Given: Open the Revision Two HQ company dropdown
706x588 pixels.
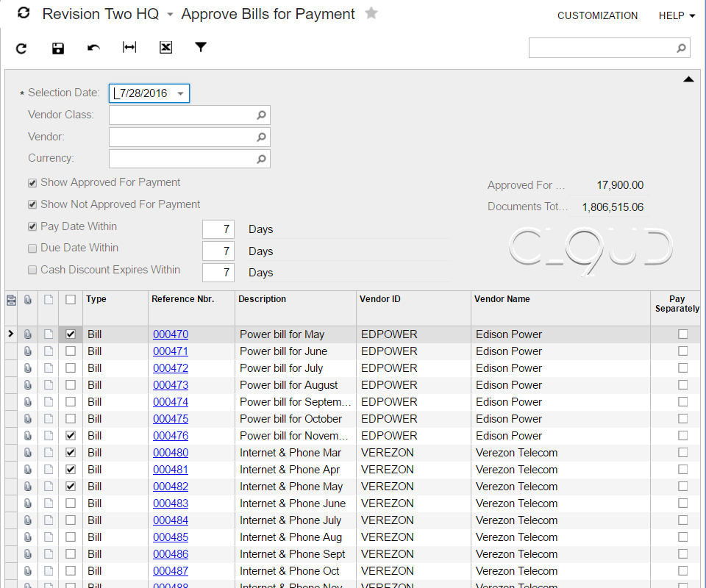Looking at the screenshot, I should point(170,15).
